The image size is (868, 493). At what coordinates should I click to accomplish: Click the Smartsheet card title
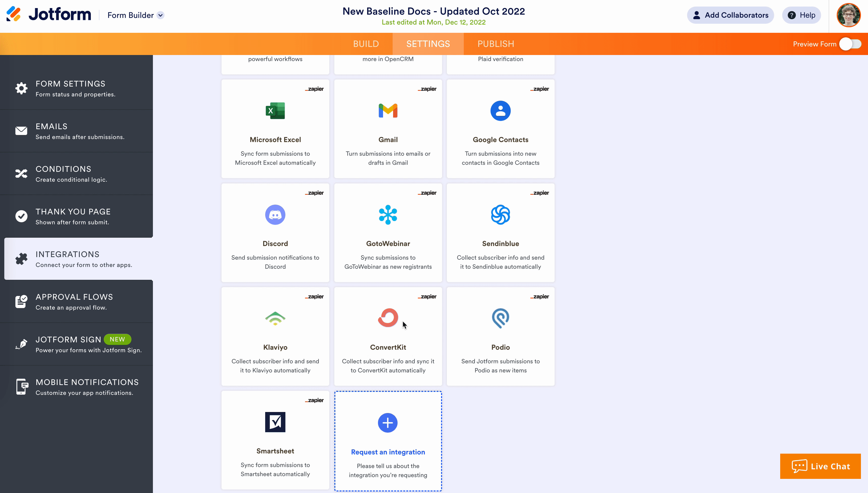point(275,451)
